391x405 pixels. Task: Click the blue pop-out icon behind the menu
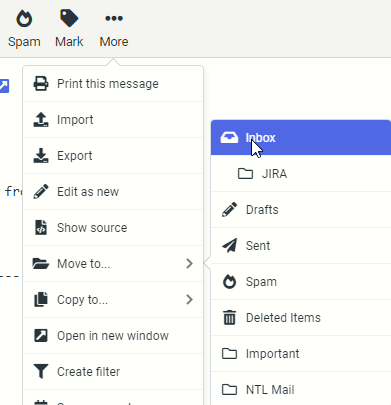(x=4, y=86)
